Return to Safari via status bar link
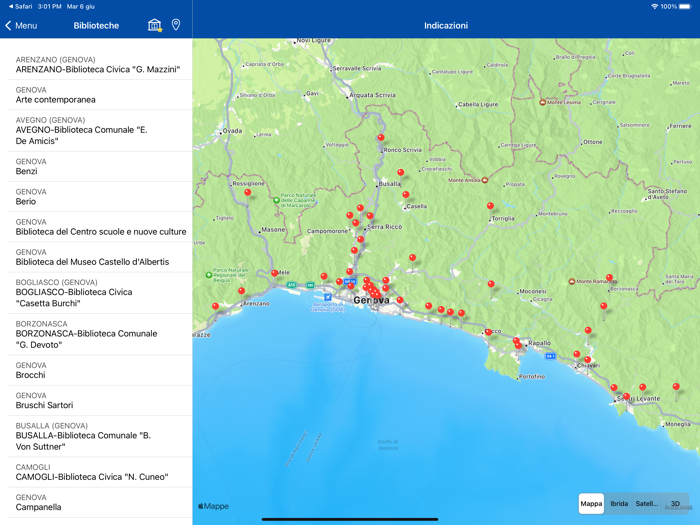 tap(20, 6)
